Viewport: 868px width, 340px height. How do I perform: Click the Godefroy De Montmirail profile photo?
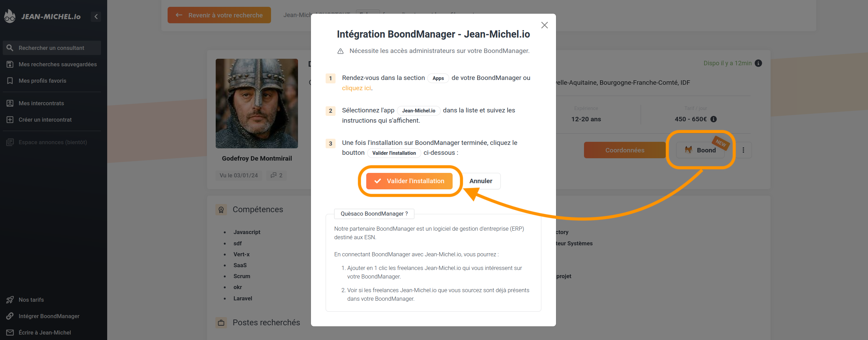pyautogui.click(x=257, y=104)
